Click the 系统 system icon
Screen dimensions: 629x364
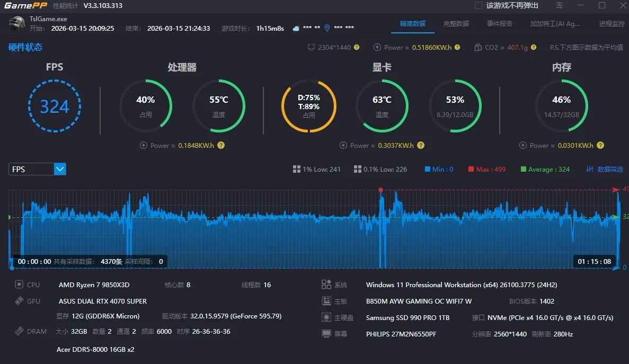(x=326, y=284)
